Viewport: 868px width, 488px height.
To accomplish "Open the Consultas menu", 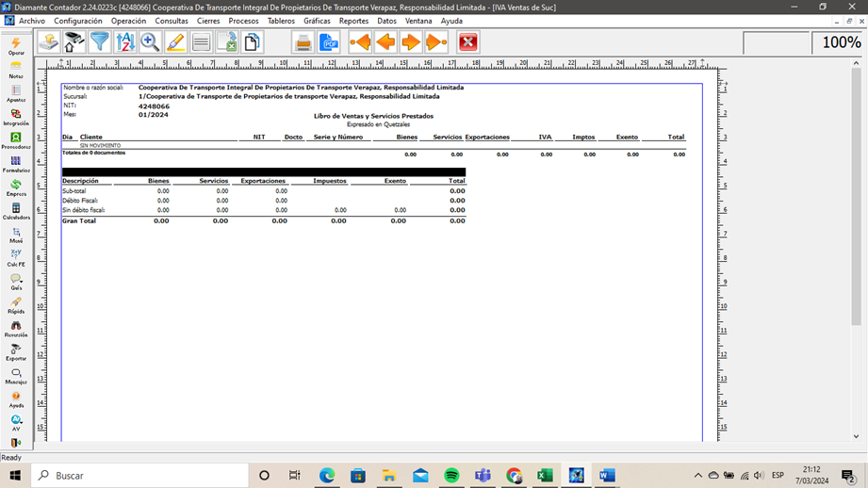I will (x=172, y=21).
